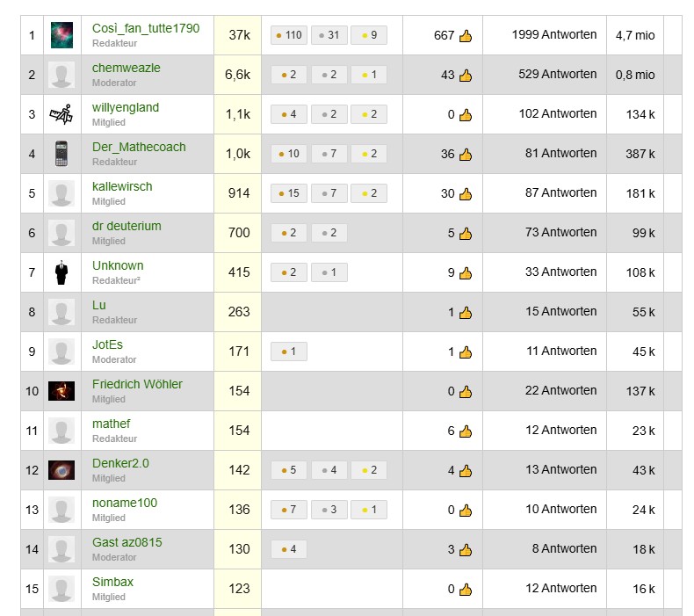Click 1999 Antworten in first row
694x616 pixels.
point(554,34)
